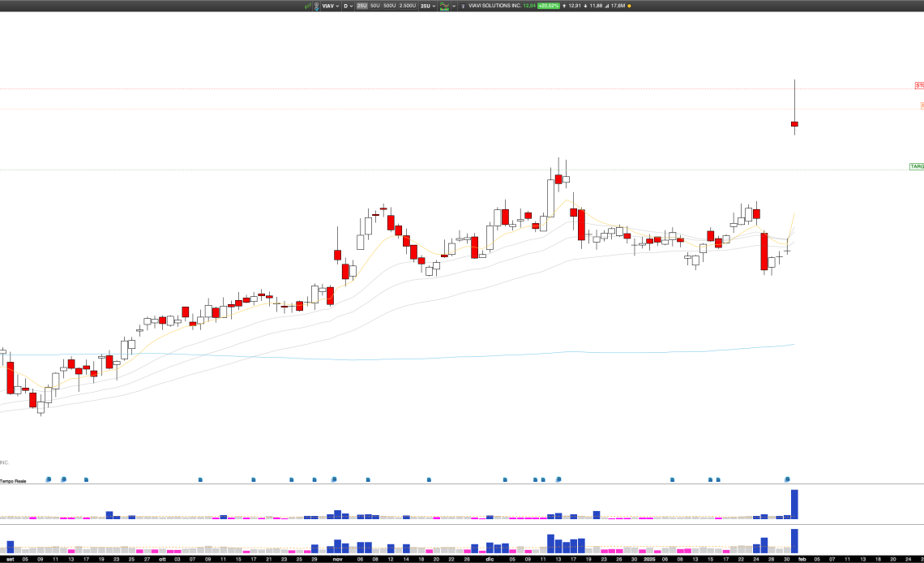Screen dimensions: 924x563
Task: Select the 25U bar range preset
Action: click(x=361, y=6)
